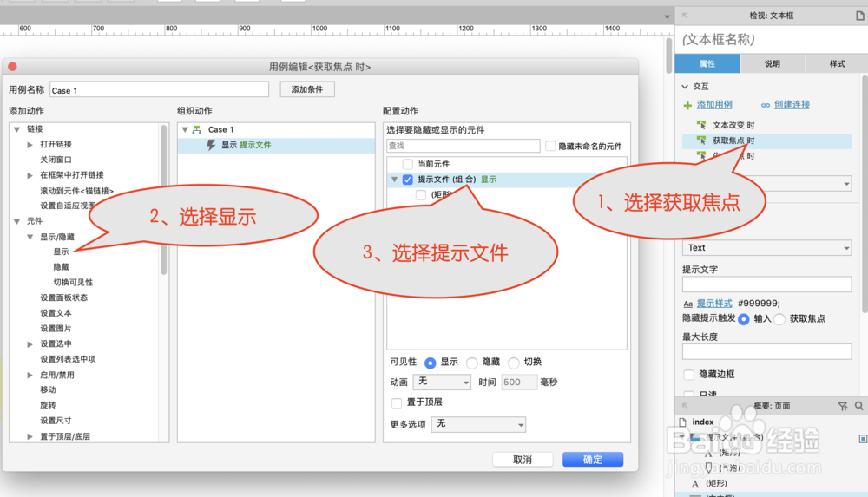Click the outline search magnifier icon
Screen dimensions: 868x497
click(x=858, y=406)
